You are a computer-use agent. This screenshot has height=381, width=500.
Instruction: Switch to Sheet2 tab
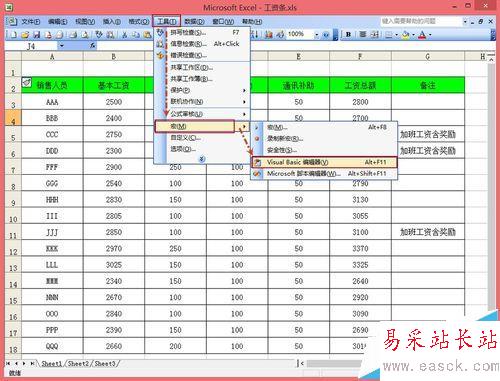click(78, 363)
